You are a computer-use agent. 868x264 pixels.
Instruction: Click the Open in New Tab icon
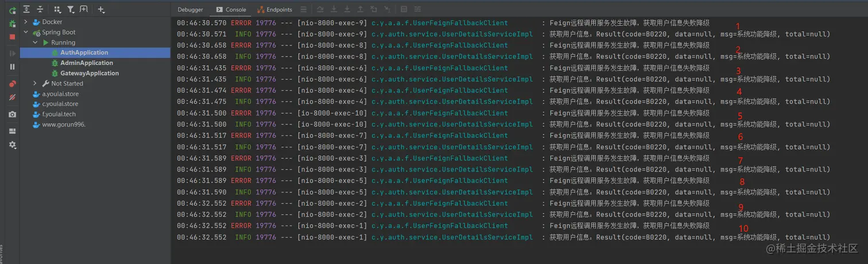(84, 10)
